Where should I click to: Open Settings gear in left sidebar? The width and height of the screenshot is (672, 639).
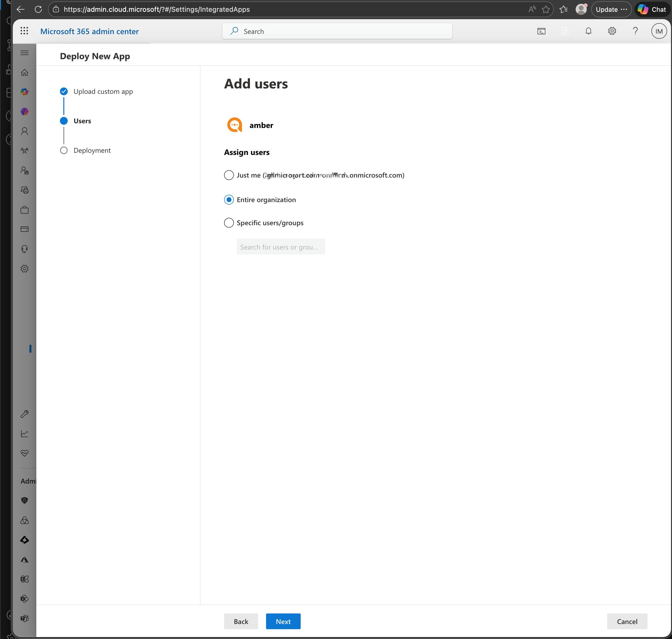pyautogui.click(x=25, y=269)
